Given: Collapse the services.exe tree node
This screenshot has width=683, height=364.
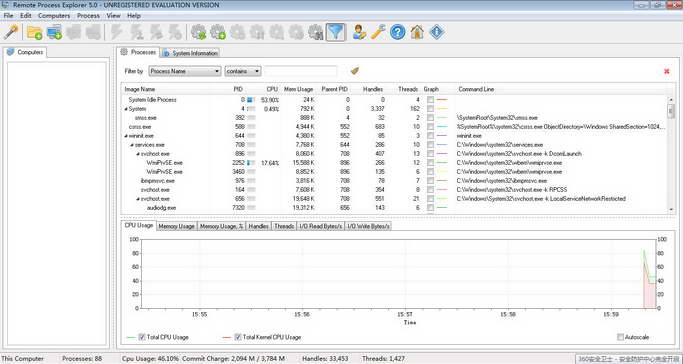Looking at the screenshot, I should pyautogui.click(x=132, y=145).
